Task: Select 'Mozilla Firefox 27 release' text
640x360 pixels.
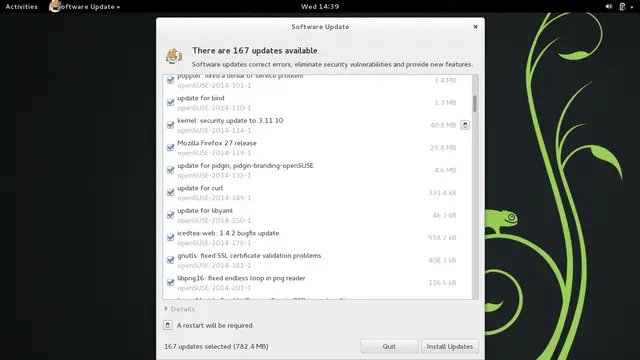Action: (x=217, y=143)
